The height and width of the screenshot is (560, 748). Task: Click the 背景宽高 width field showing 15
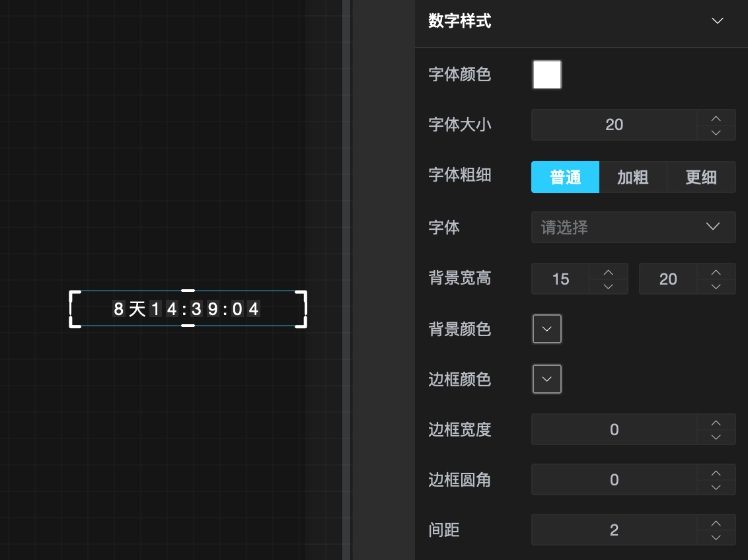[560, 279]
